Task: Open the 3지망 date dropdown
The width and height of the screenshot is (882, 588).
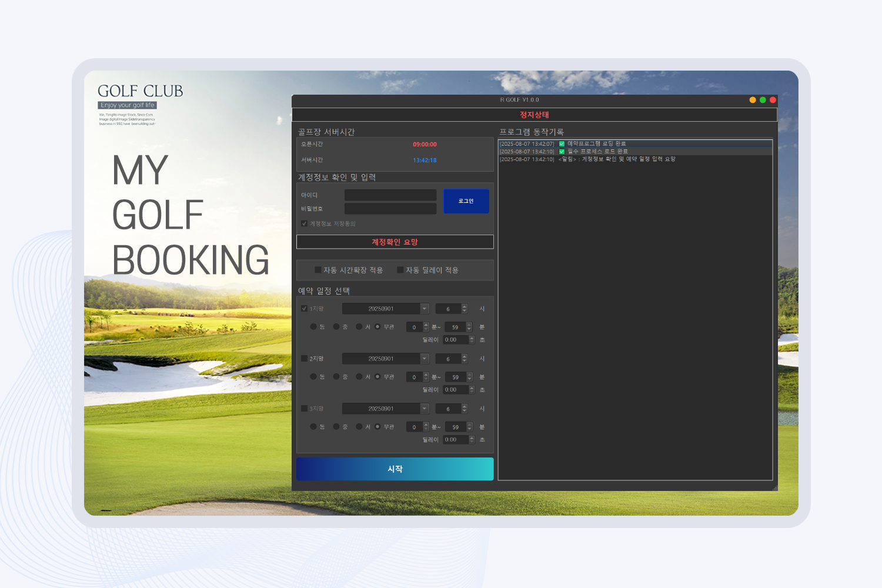Action: coord(424,409)
